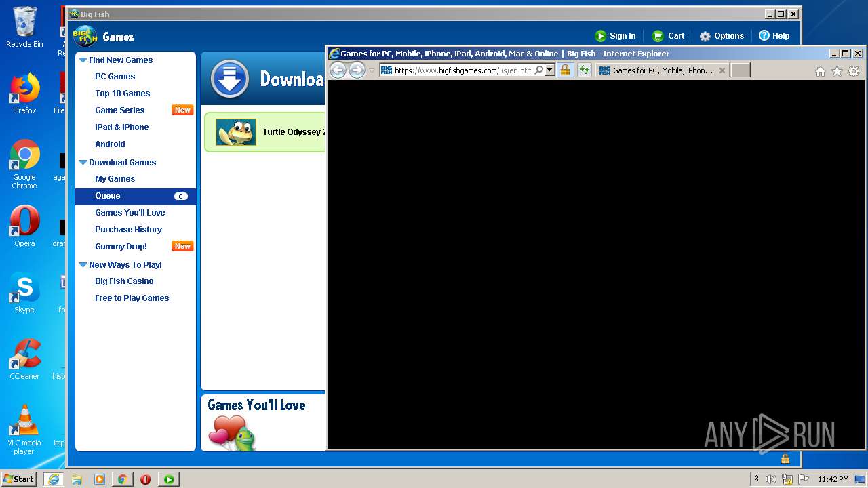Image resolution: width=868 pixels, height=488 pixels.
Task: Click the taskbar clock 11:42 PM
Action: pyautogui.click(x=833, y=479)
